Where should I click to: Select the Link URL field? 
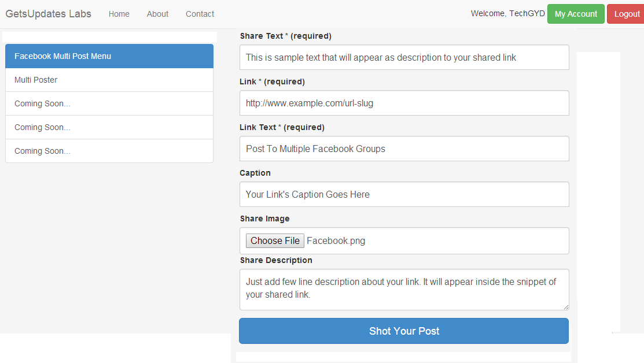(404, 103)
